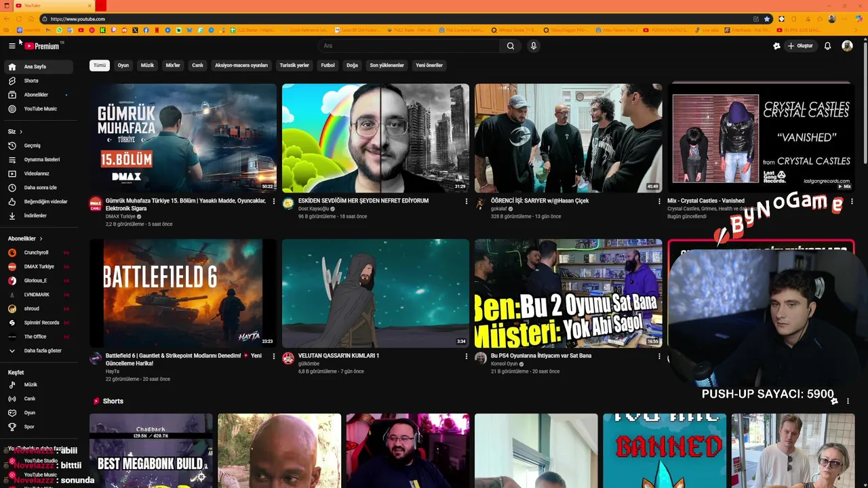Click the browser back arrow

7,19
